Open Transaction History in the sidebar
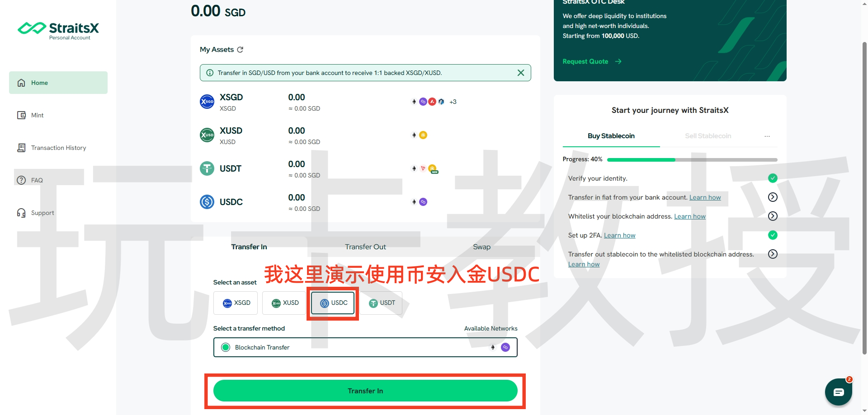This screenshot has width=868, height=415. 58,148
